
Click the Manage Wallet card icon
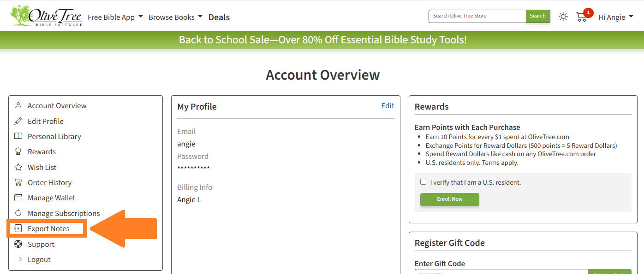(18, 198)
